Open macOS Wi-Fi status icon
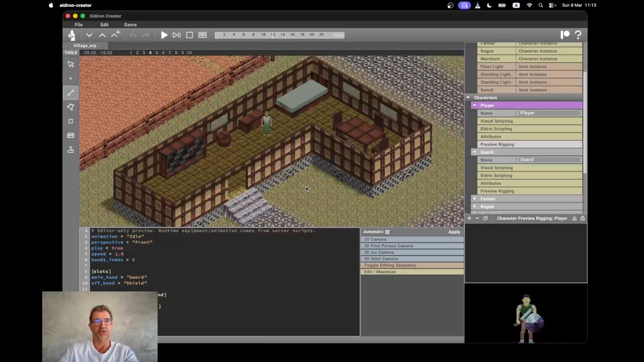The image size is (644, 362). (529, 5)
